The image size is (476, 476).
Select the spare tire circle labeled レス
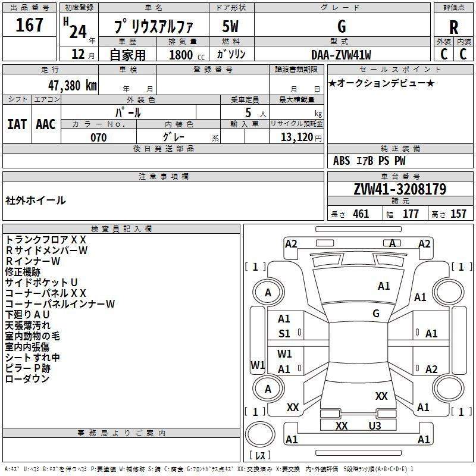coord(260,434)
